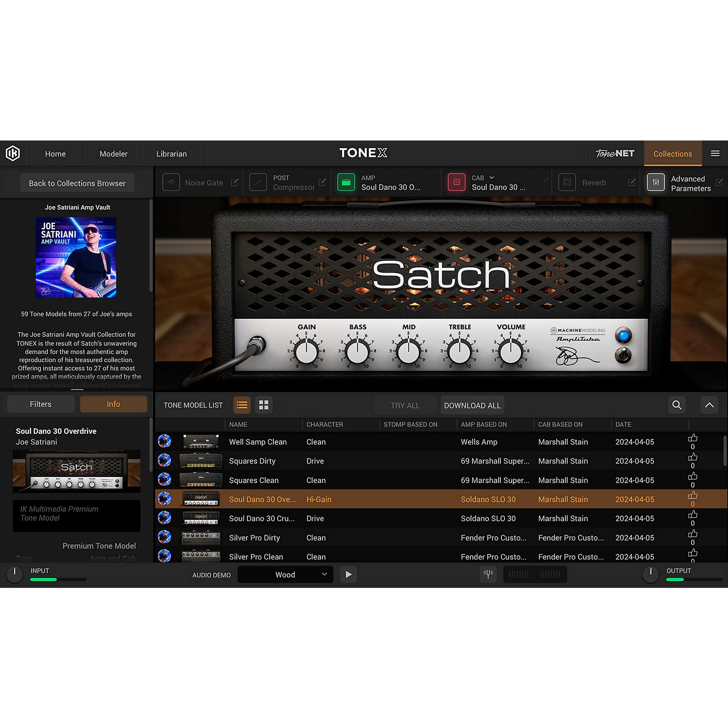This screenshot has width=728, height=728.
Task: Click the amp GAIN knob
Action: coord(306,352)
